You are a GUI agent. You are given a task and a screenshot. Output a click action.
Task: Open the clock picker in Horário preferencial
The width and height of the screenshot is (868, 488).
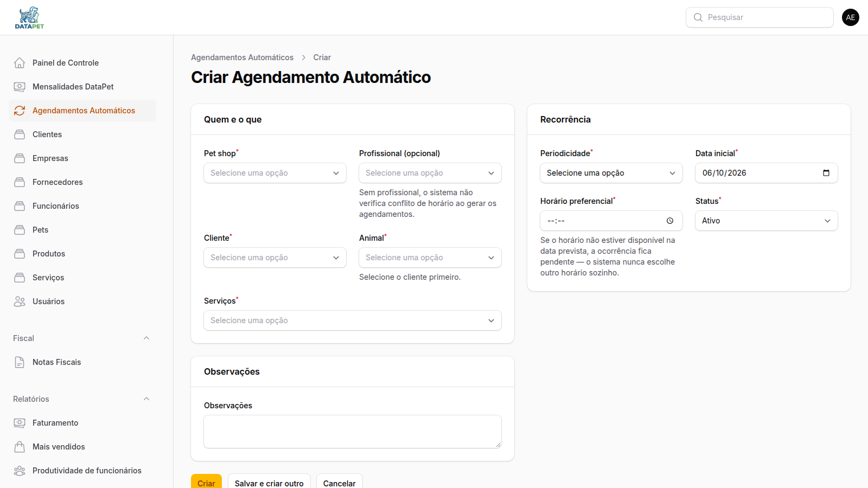click(670, 221)
